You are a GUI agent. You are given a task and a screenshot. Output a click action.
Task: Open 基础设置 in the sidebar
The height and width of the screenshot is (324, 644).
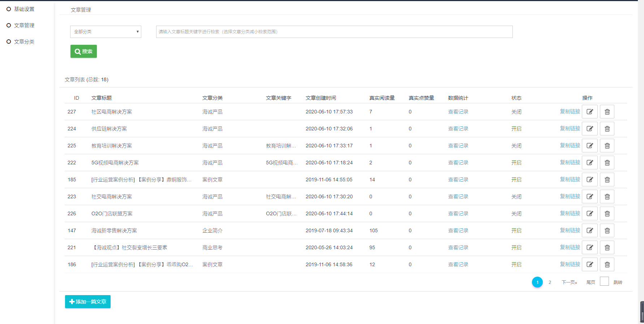tap(24, 9)
